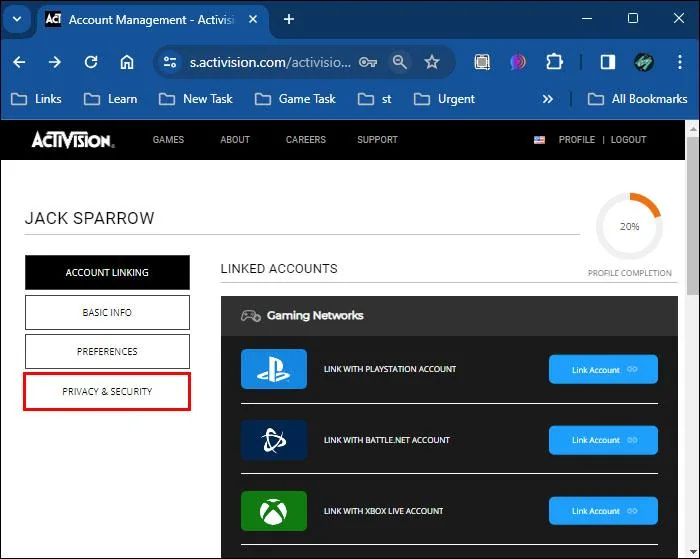The width and height of the screenshot is (700, 559).
Task: Click the browser reload icon
Action: (x=91, y=62)
